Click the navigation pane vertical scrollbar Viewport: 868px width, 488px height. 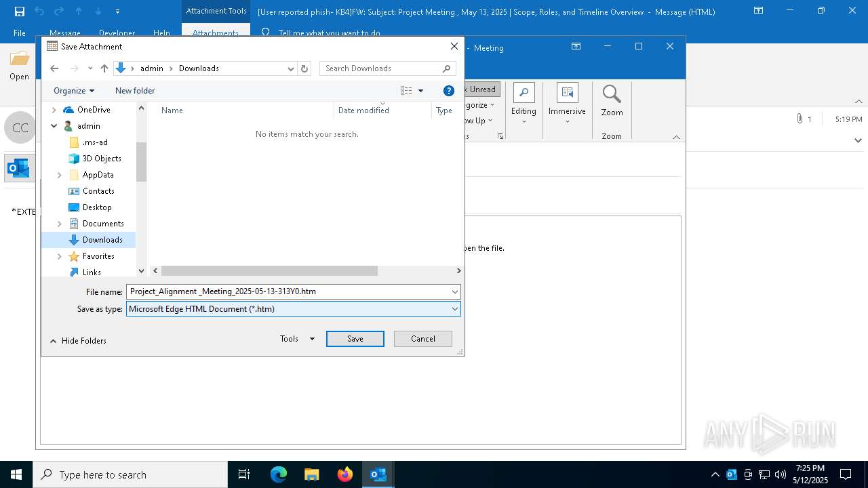(141, 161)
